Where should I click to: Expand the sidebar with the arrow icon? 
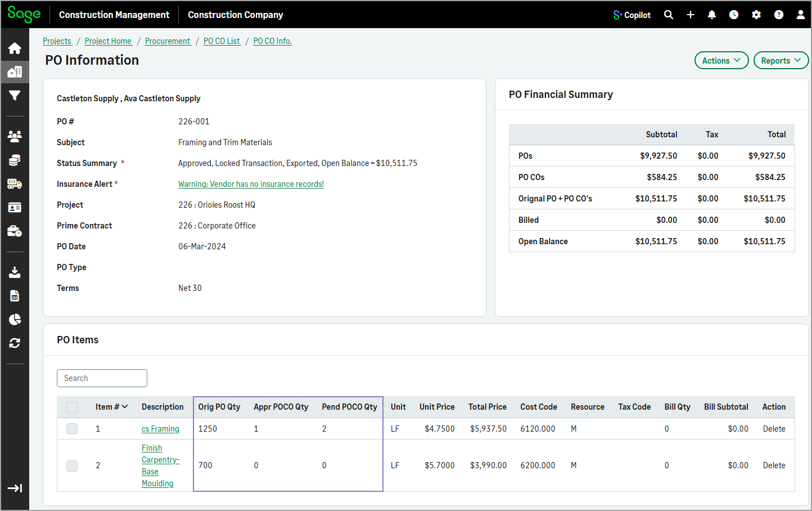(x=15, y=488)
